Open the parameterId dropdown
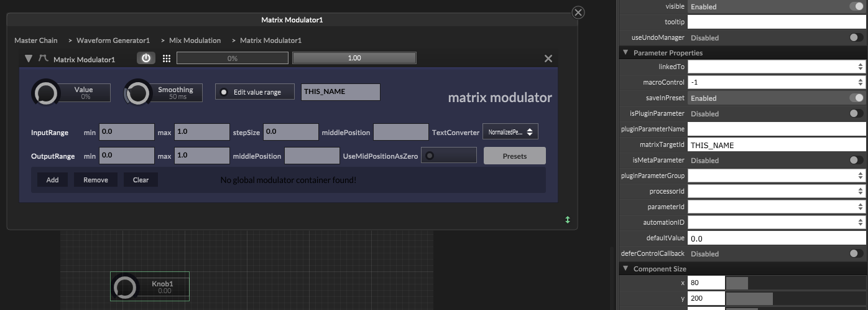 777,207
